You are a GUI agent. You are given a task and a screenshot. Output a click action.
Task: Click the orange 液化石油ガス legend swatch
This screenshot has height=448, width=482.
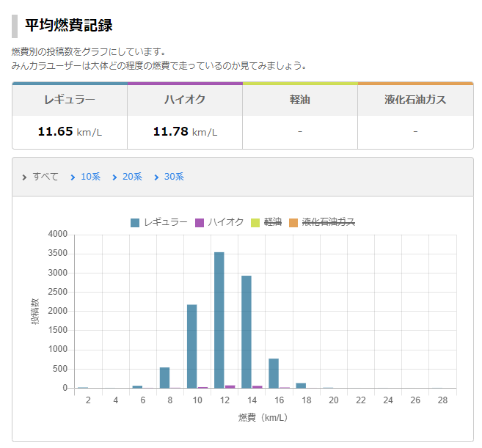tap(293, 223)
